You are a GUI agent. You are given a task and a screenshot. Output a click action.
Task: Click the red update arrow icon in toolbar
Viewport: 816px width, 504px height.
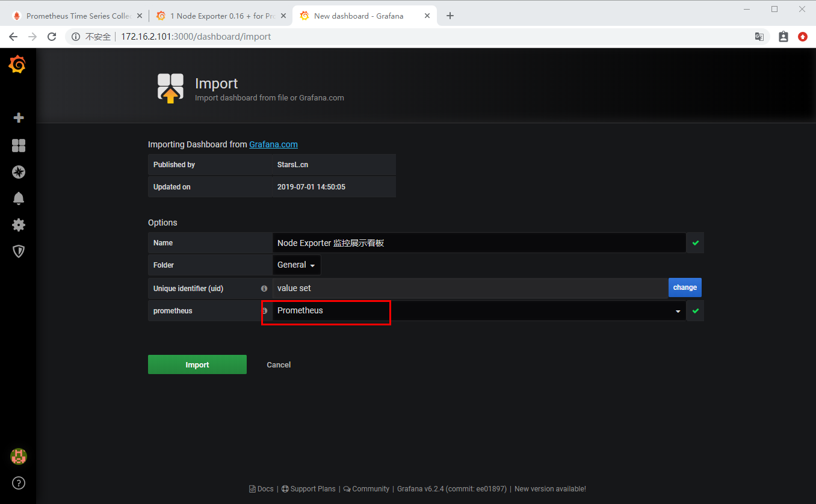pos(803,37)
